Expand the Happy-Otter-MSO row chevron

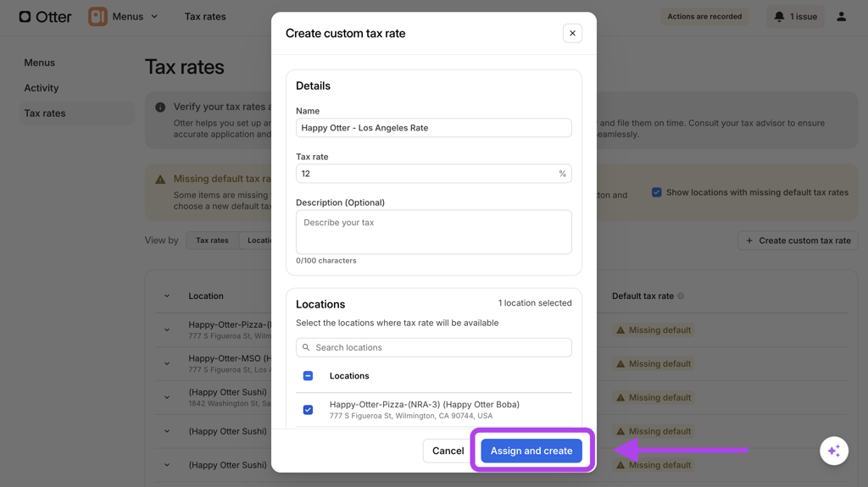coord(167,364)
